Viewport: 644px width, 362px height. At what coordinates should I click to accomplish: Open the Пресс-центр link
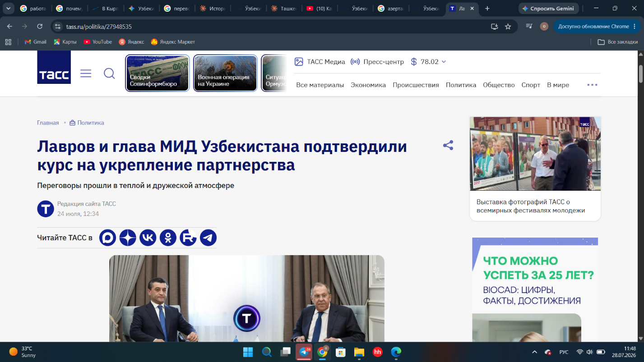[377, 62]
